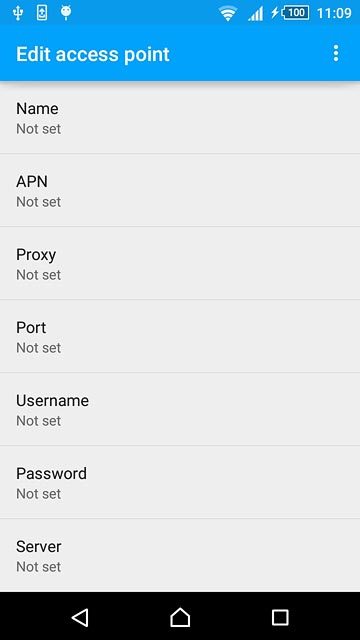Tap the Home navigation button
360x640 pixels.
(180, 617)
